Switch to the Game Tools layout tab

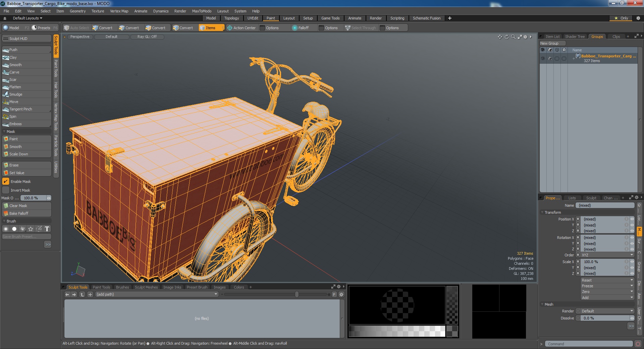[330, 18]
